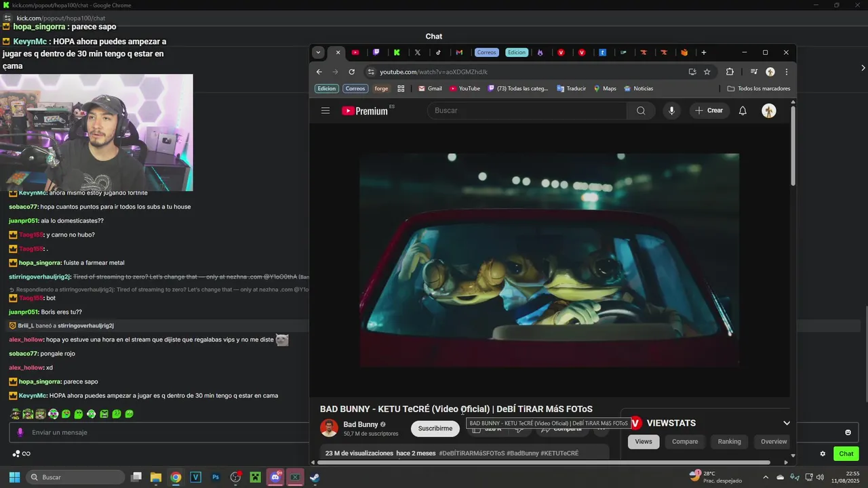Viewport: 868px width, 488px height.
Task: Click the Bad Bunny channel avatar
Action: [329, 428]
